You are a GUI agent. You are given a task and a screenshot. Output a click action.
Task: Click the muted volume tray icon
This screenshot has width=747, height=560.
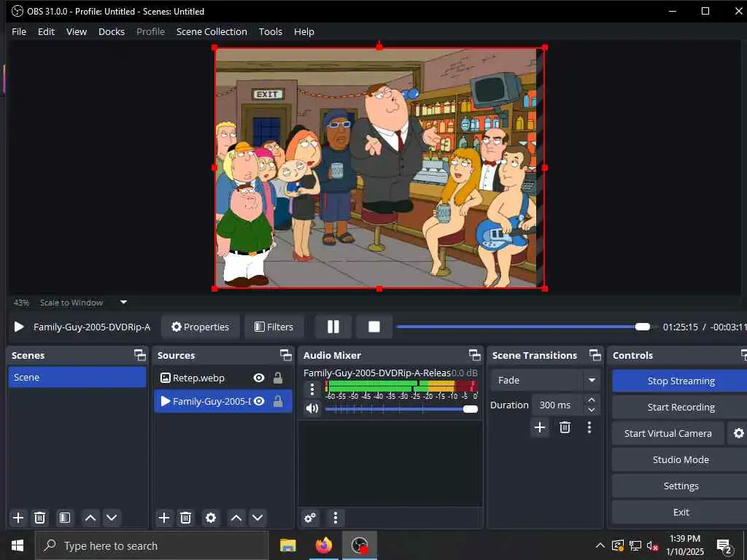coord(652,545)
